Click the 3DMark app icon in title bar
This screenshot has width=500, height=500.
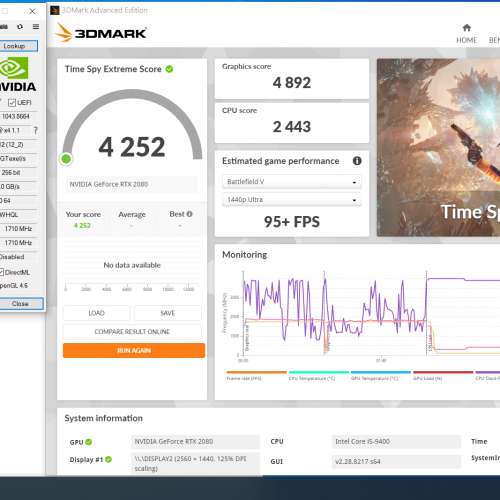(54, 10)
